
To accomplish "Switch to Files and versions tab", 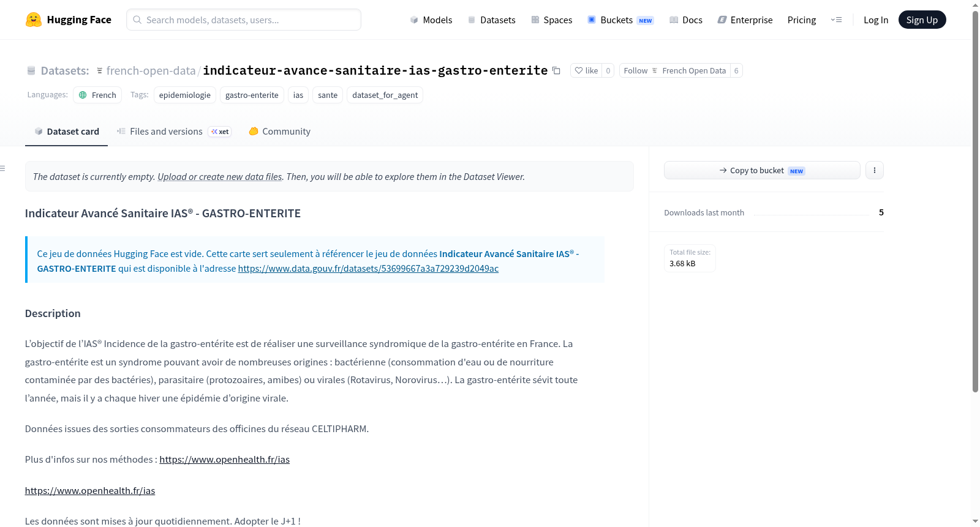I will point(174,132).
